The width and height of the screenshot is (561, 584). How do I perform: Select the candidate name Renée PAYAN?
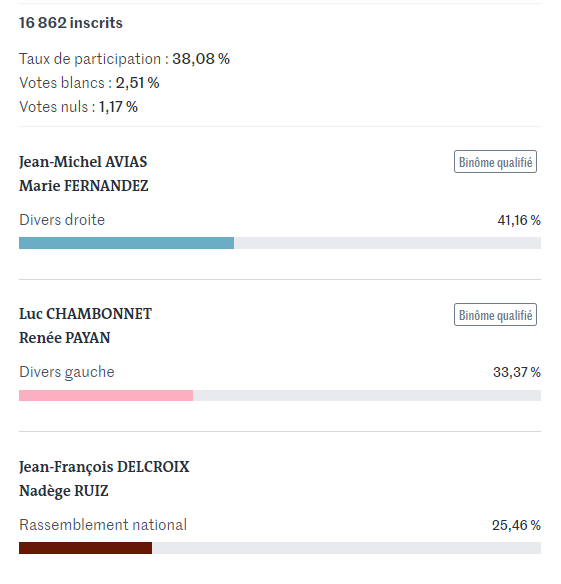pos(65,338)
